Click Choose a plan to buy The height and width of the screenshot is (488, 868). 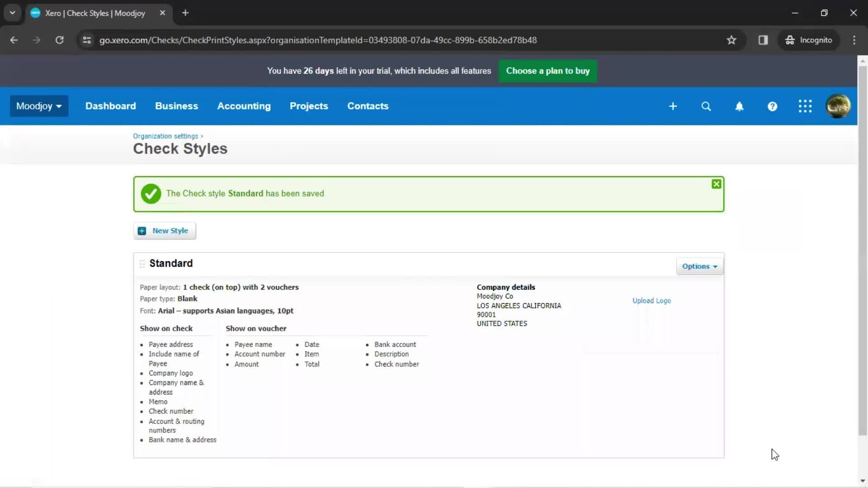[548, 71]
